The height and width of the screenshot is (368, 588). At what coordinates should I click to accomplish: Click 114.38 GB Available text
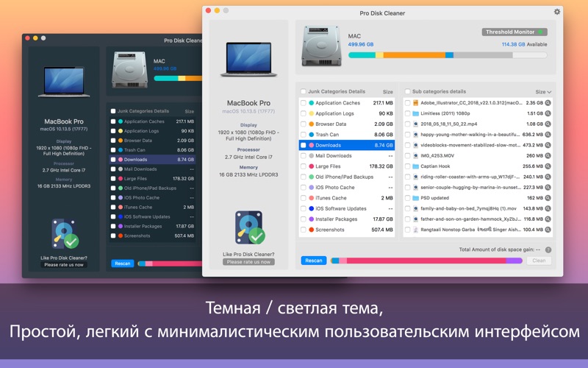click(524, 44)
